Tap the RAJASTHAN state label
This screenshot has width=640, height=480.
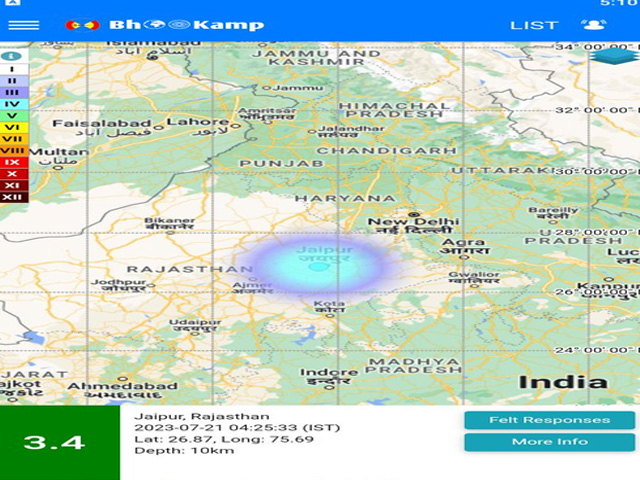point(190,269)
